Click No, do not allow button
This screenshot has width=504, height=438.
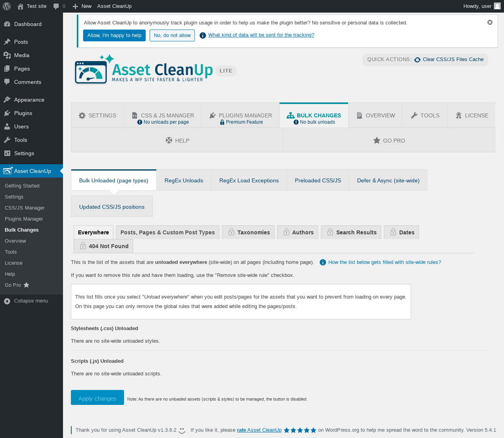pos(172,35)
